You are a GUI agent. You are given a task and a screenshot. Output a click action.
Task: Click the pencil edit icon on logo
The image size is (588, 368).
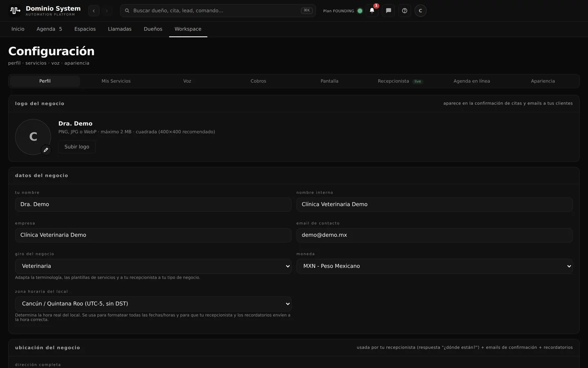coord(46,150)
